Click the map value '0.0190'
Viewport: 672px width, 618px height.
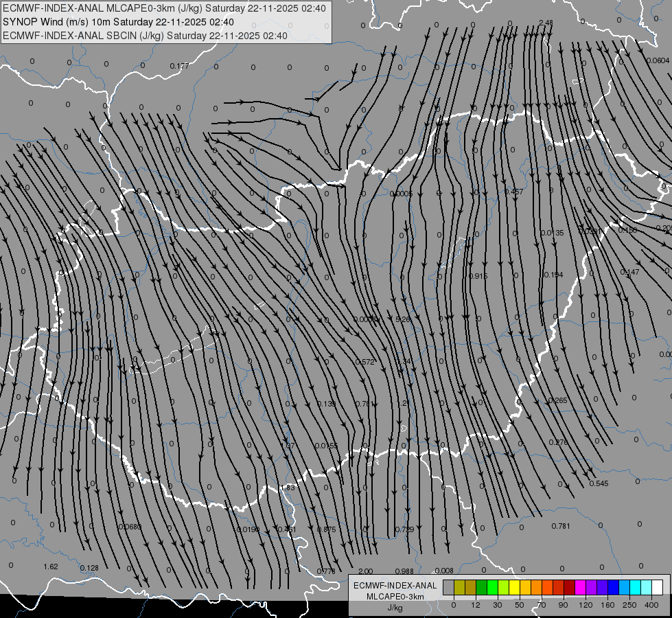coord(248,529)
